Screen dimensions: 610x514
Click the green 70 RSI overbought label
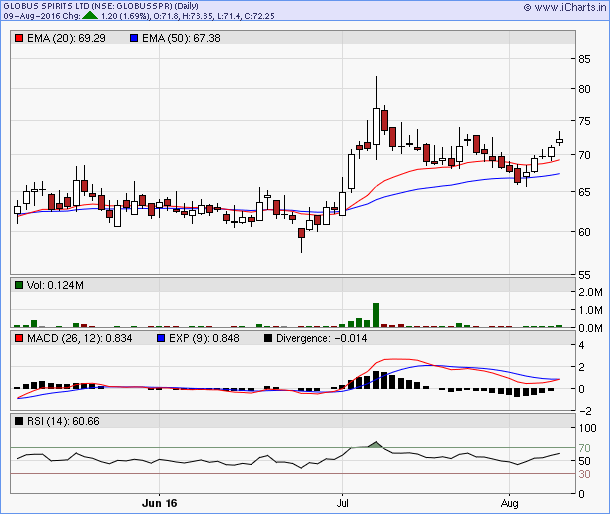[584, 448]
